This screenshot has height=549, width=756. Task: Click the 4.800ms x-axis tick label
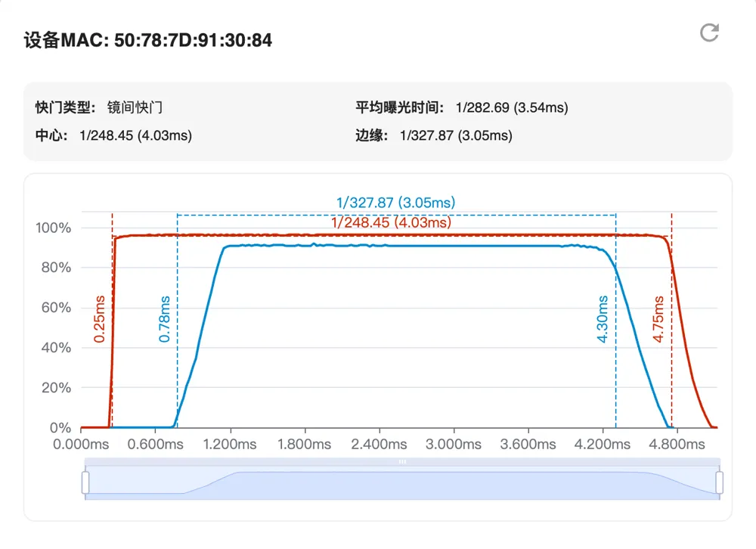(677, 445)
